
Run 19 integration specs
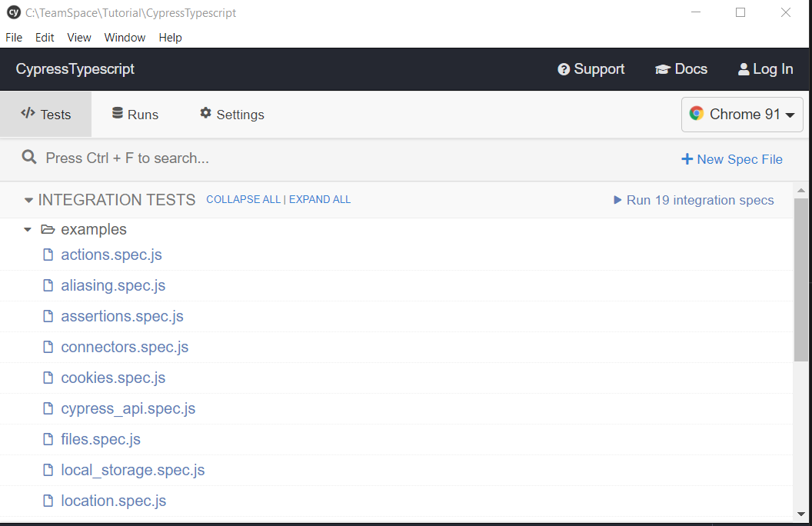tap(694, 200)
